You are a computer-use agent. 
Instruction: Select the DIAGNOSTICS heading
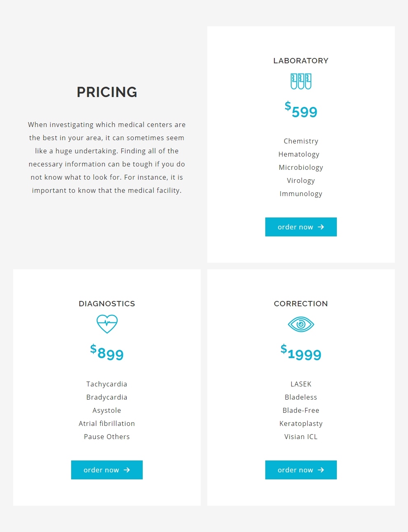107,304
